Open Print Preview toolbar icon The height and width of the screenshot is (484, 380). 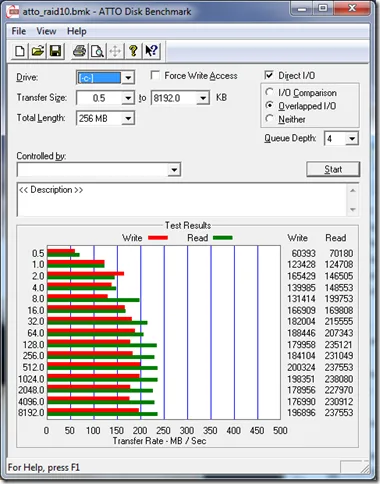pyautogui.click(x=97, y=51)
